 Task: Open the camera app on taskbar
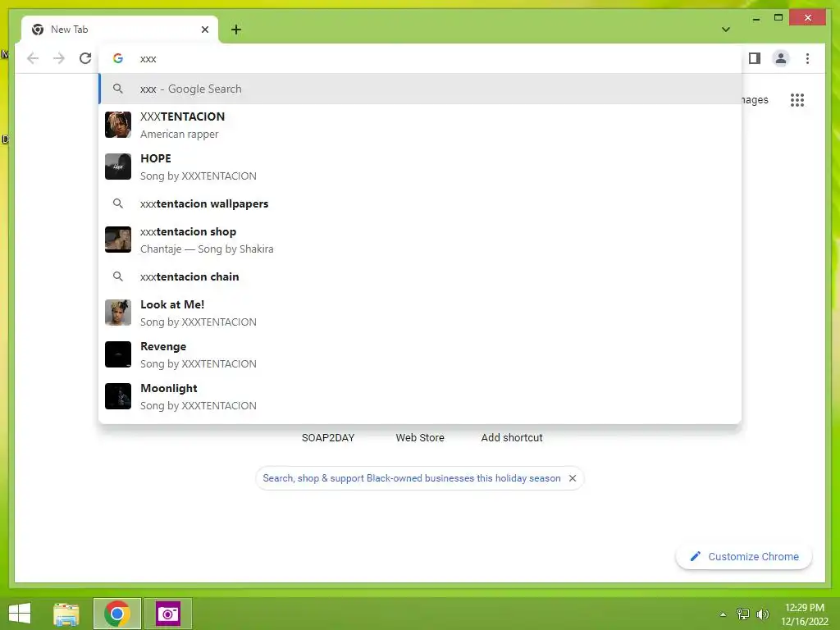167,614
